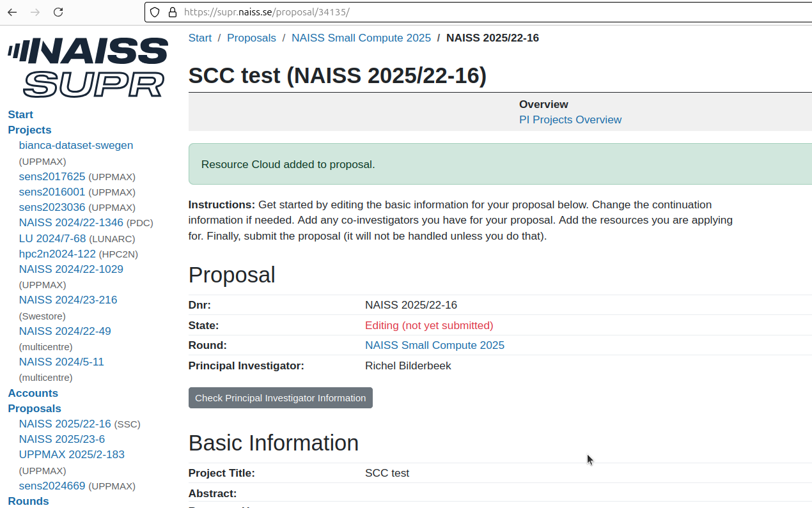Navigate back with the browser back arrow

[12, 12]
